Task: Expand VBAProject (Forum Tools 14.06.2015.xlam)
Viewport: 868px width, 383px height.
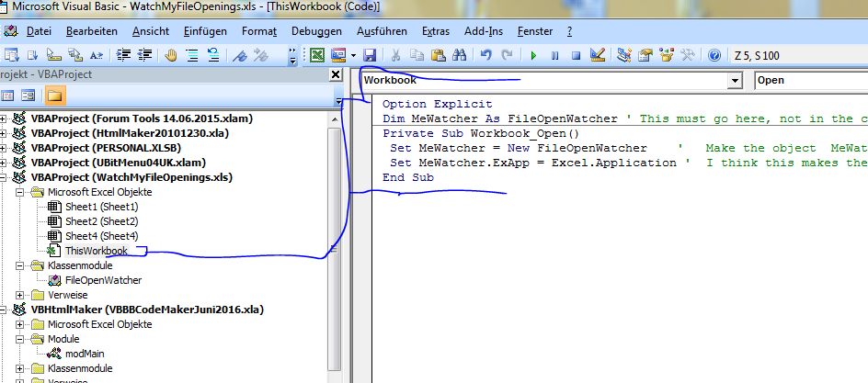Action: pyautogui.click(x=2, y=118)
